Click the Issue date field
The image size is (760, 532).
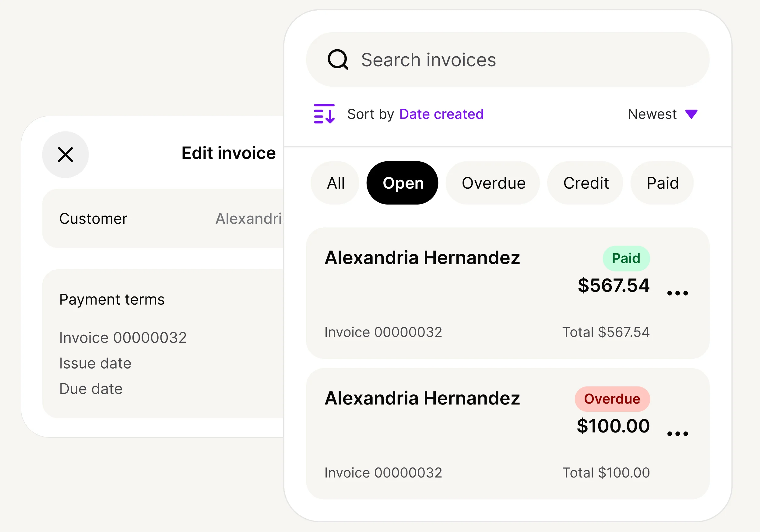[x=95, y=363]
